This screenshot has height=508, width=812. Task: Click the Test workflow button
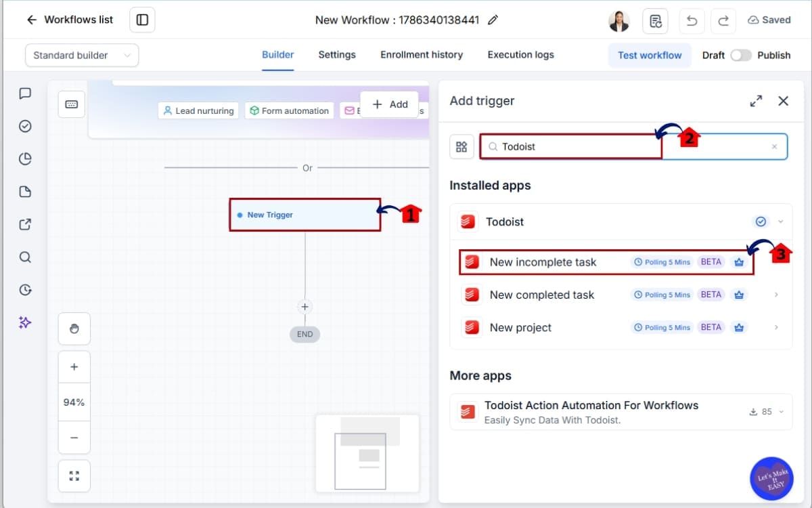(650, 56)
